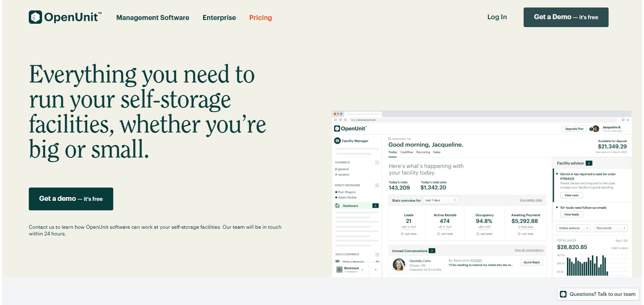Open the Last 7 days dropdown
Image resolution: width=644 pixels, height=305 pixels.
tap(440, 200)
